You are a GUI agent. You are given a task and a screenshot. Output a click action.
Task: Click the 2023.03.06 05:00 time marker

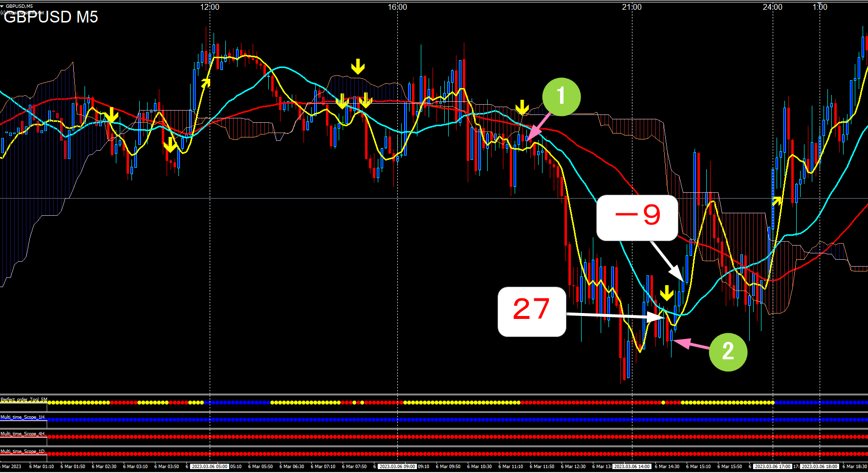209,467
